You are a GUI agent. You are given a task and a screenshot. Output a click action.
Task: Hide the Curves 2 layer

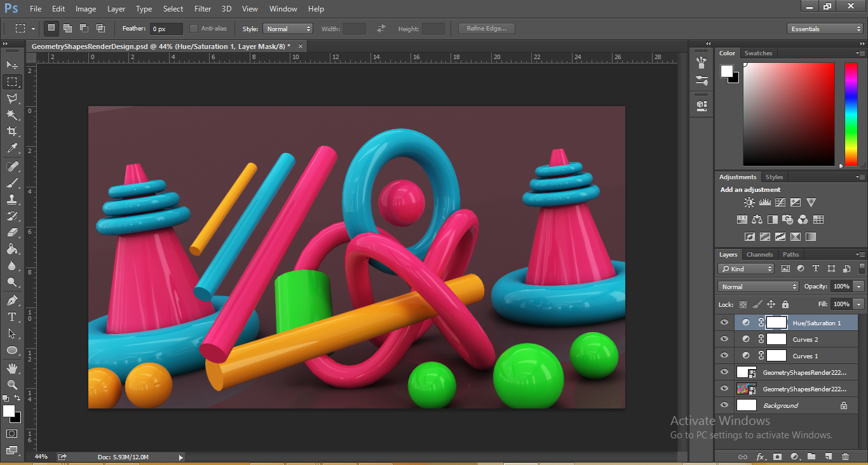pos(724,339)
